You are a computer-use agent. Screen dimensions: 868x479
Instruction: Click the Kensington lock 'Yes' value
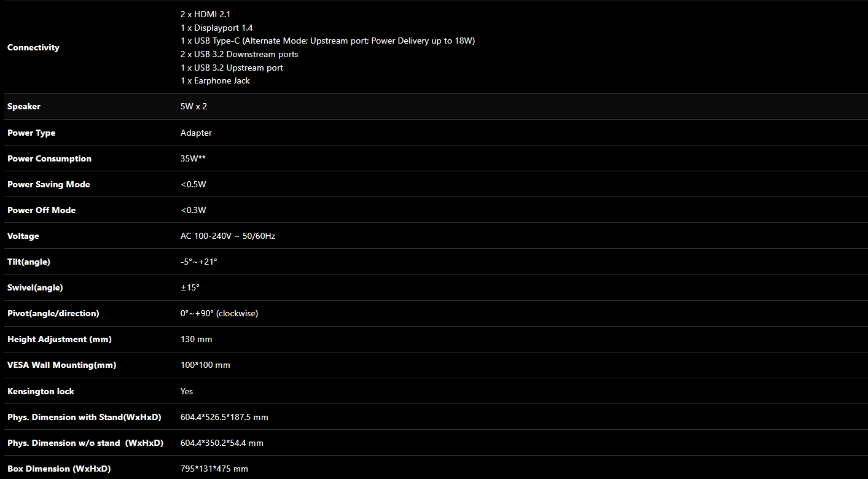point(187,392)
